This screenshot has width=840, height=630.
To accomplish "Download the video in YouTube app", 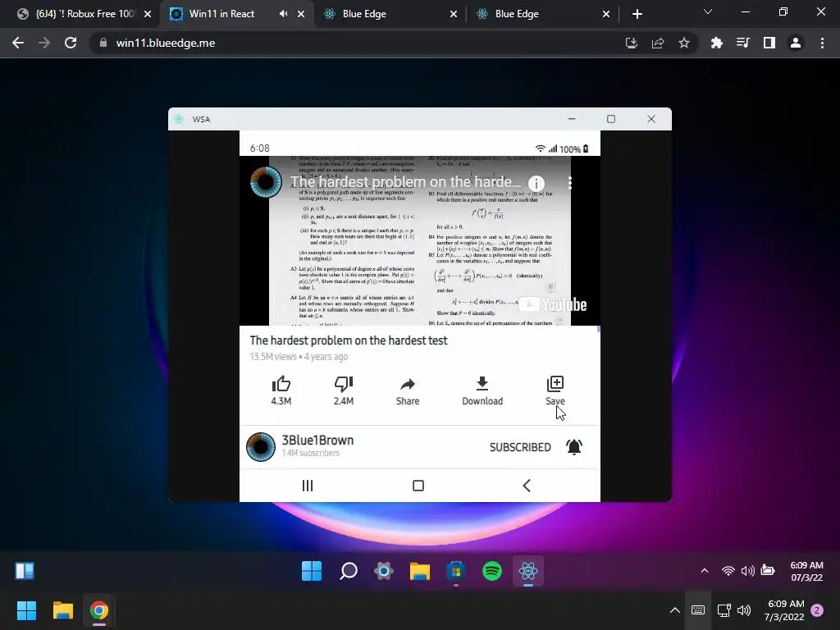I will click(482, 390).
